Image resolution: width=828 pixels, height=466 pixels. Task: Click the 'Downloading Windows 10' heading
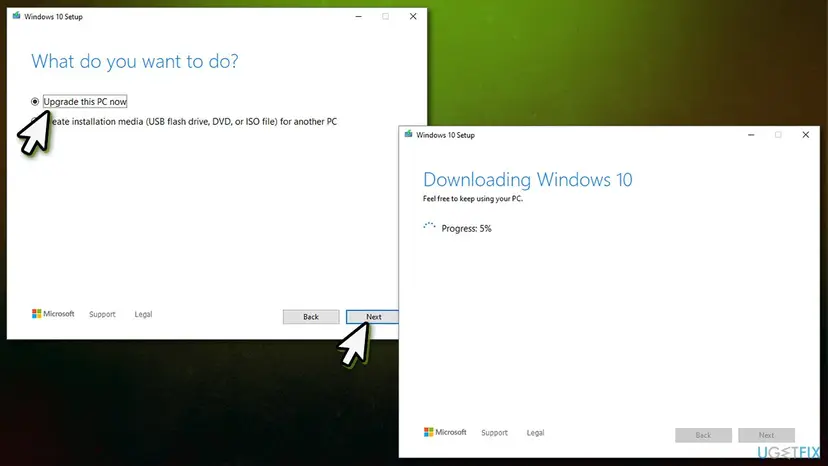pyautogui.click(x=528, y=180)
